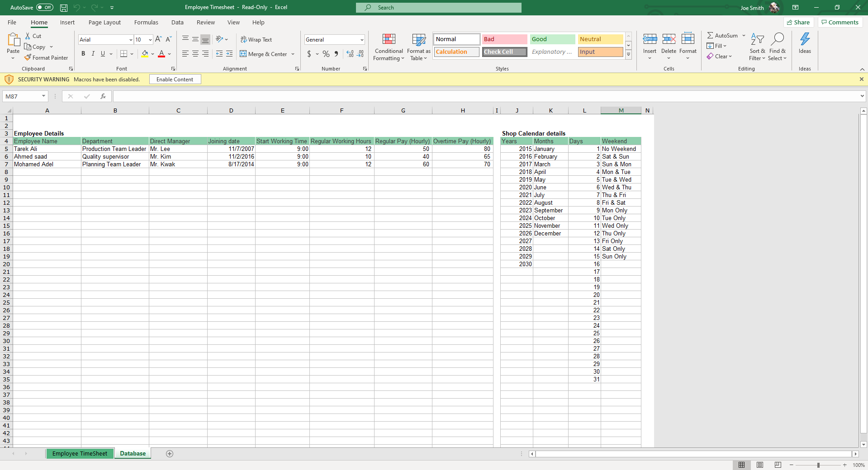868x470 pixels.
Task: Toggle Bold formatting
Action: [83, 54]
